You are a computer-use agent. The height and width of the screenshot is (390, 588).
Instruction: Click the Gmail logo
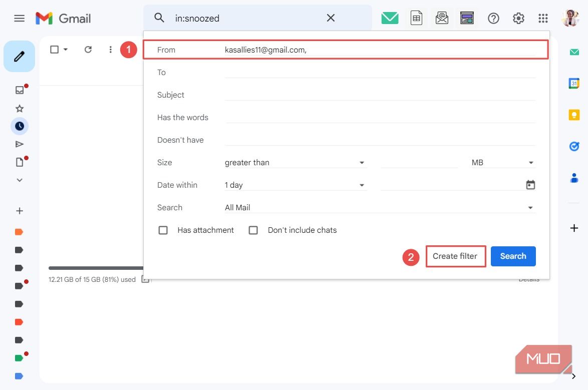63,18
